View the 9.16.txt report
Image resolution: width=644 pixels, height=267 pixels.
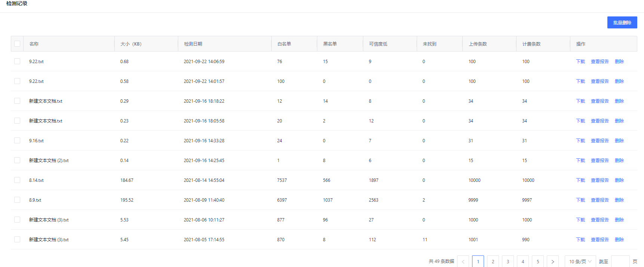pyautogui.click(x=600, y=141)
